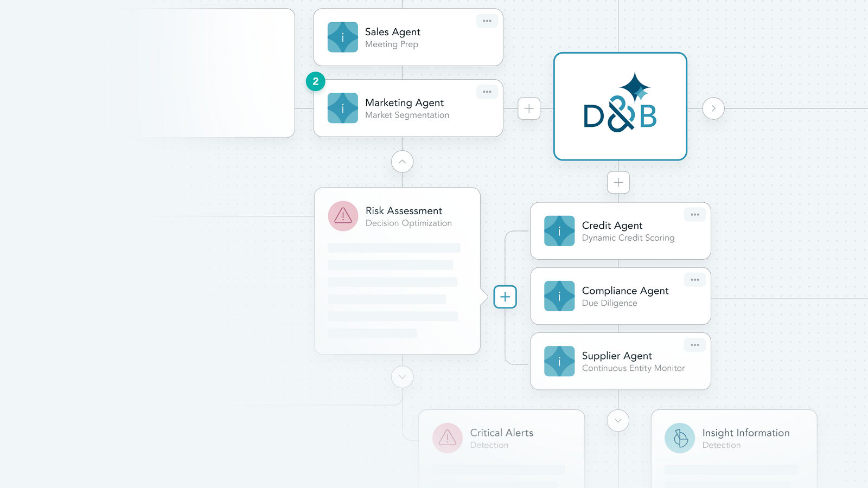Click the up chevron above Risk Assessment
Image resolution: width=868 pixels, height=488 pixels.
click(x=403, y=162)
